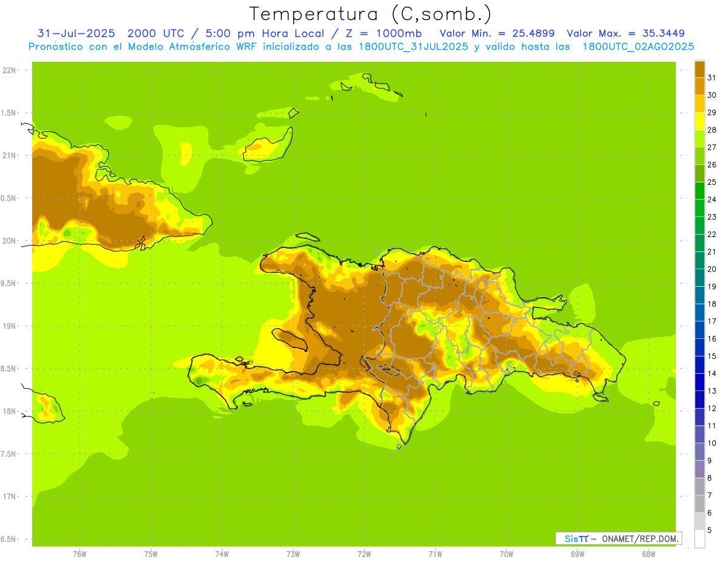Click the 31-Jul-2025 date text

[73, 33]
